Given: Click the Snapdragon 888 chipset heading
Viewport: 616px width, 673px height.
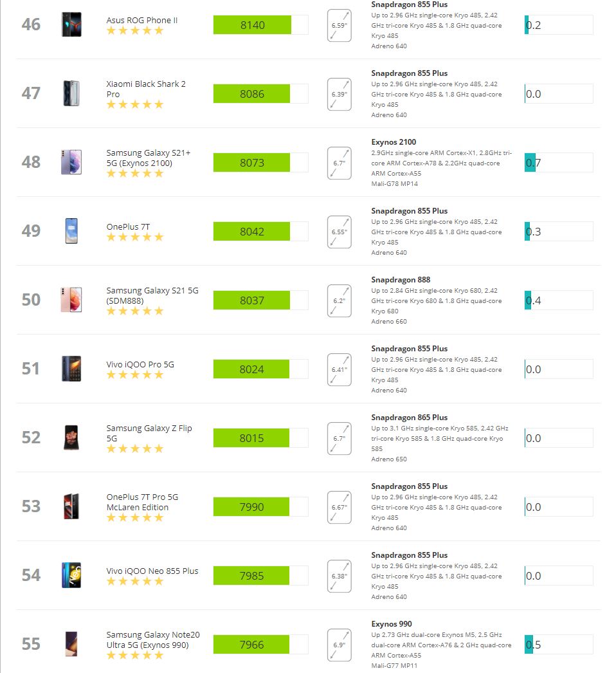Looking at the screenshot, I should tap(401, 280).
